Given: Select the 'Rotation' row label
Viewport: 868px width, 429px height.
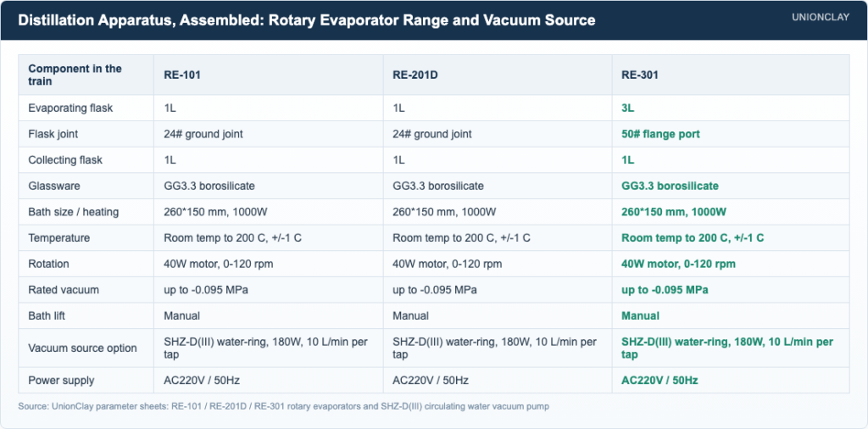Looking at the screenshot, I should [48, 264].
